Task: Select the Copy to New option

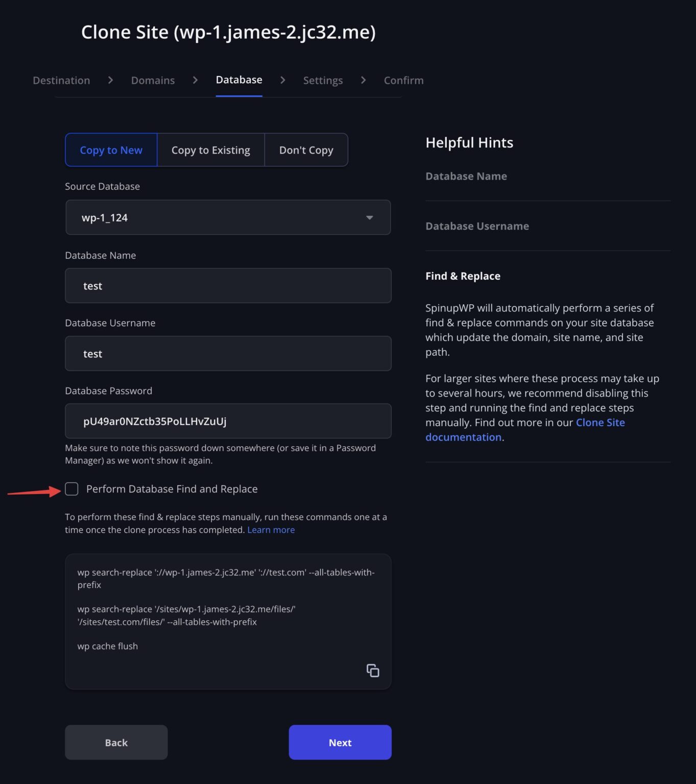Action: point(110,150)
